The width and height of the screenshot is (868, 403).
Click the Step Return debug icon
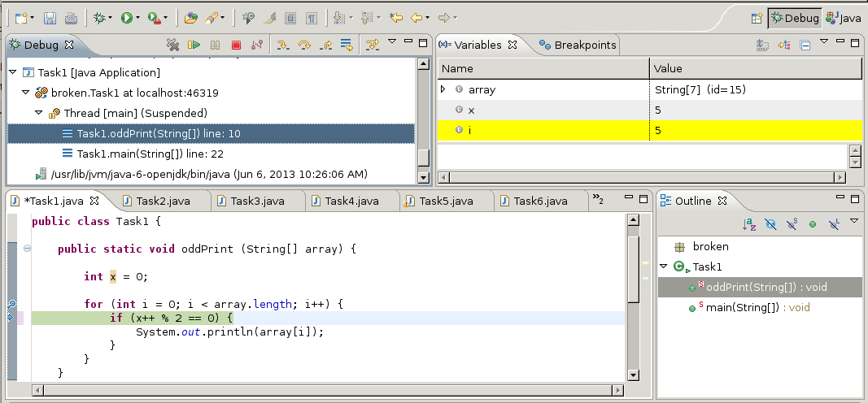[x=325, y=45]
